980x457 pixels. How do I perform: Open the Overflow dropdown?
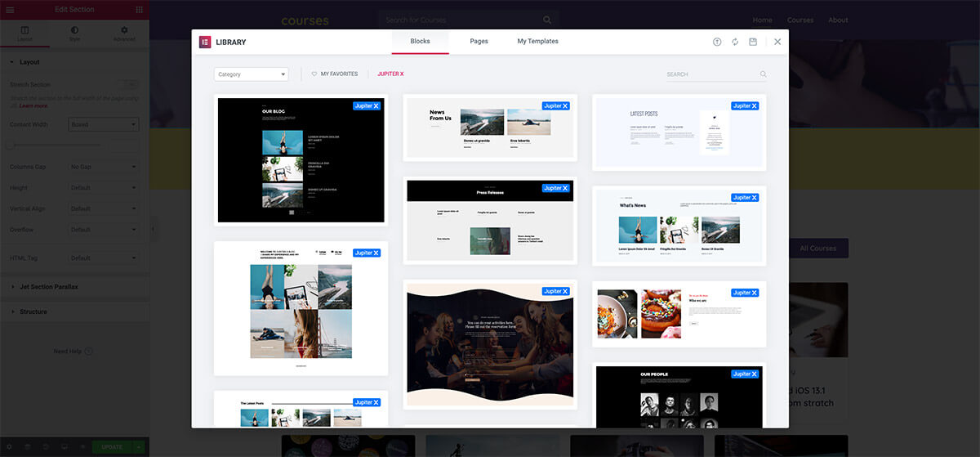coord(103,231)
